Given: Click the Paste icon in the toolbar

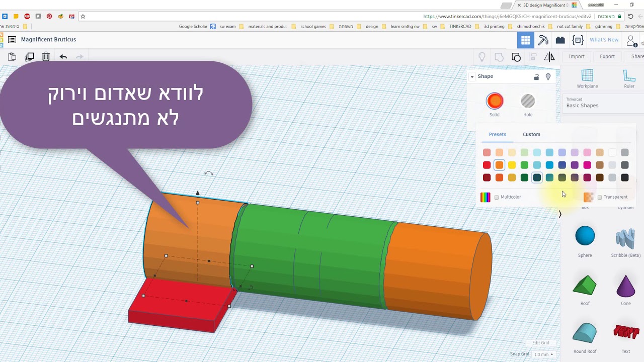Looking at the screenshot, I should 12,57.
